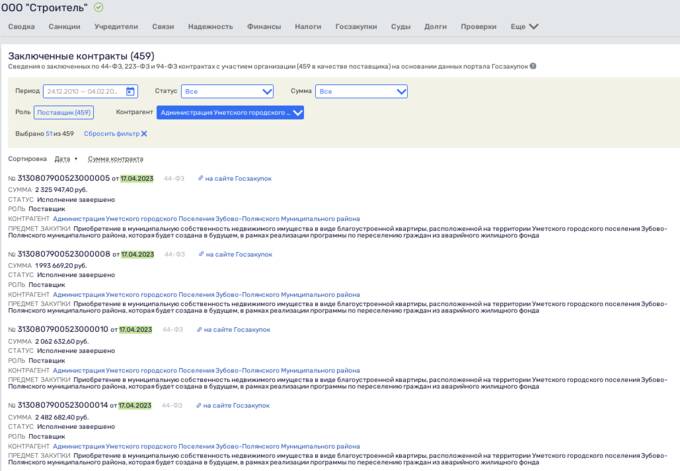Screen dimensions: 680x471
Task: Click link icon for contract 3130807900523000010
Action: (x=199, y=330)
